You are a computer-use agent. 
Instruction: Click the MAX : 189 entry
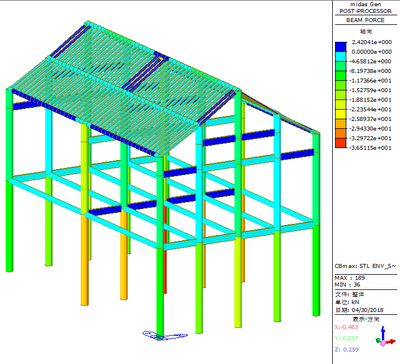(350, 278)
